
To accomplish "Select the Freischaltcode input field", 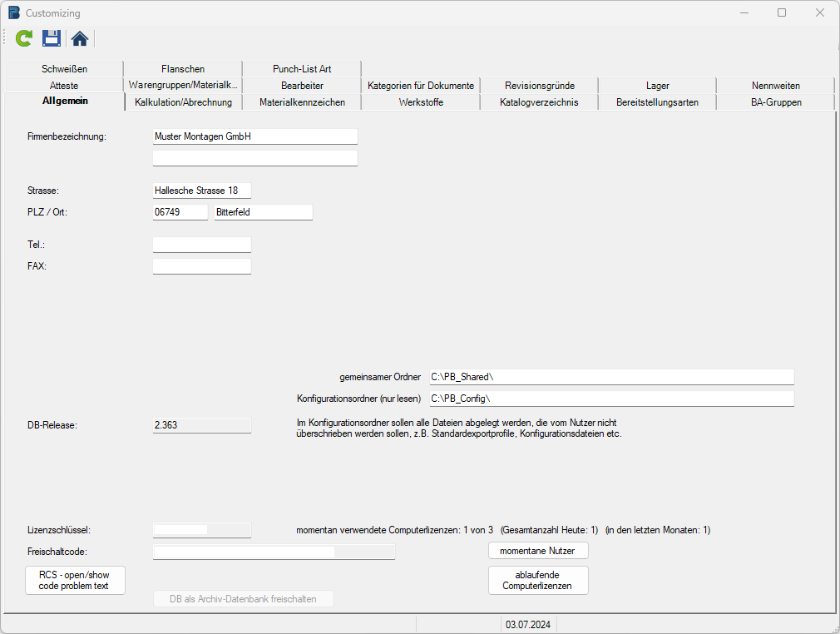I will pos(274,552).
